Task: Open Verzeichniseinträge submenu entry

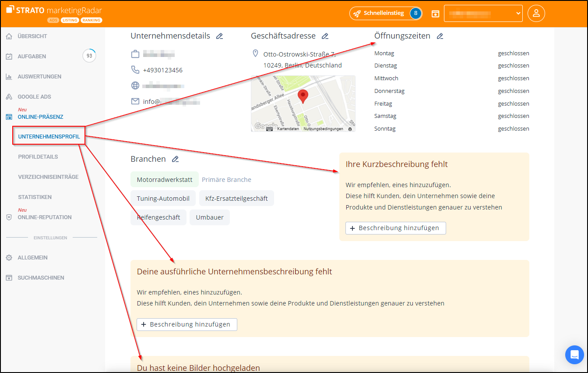Action: (x=48, y=177)
